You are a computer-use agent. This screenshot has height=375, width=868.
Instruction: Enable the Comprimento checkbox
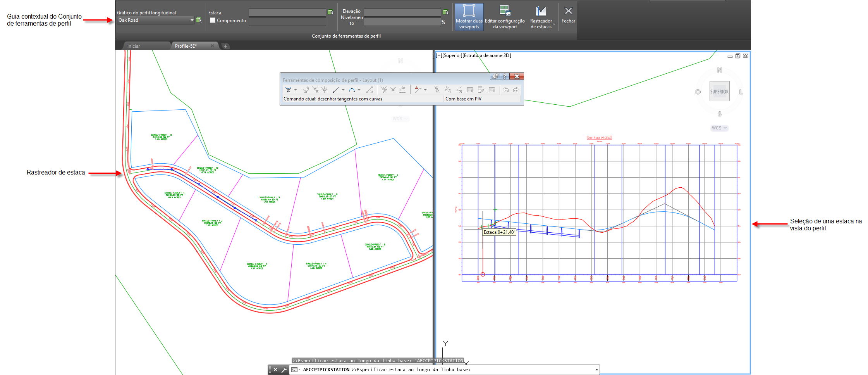213,20
